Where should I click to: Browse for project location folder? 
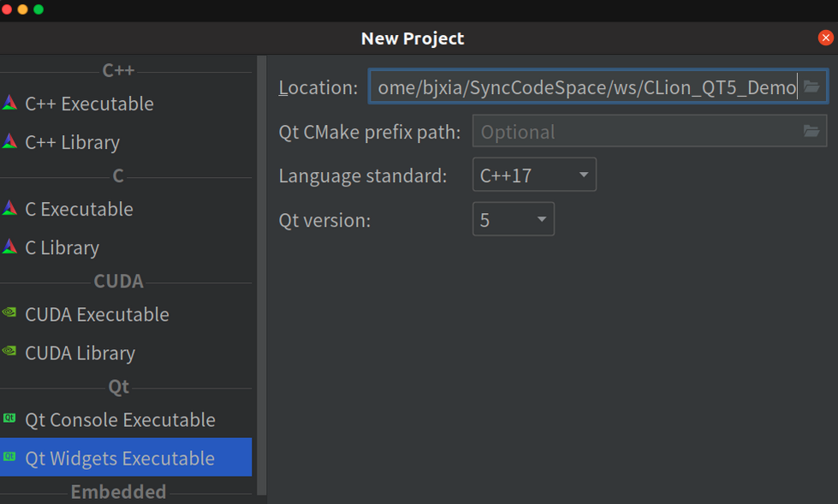click(x=811, y=87)
